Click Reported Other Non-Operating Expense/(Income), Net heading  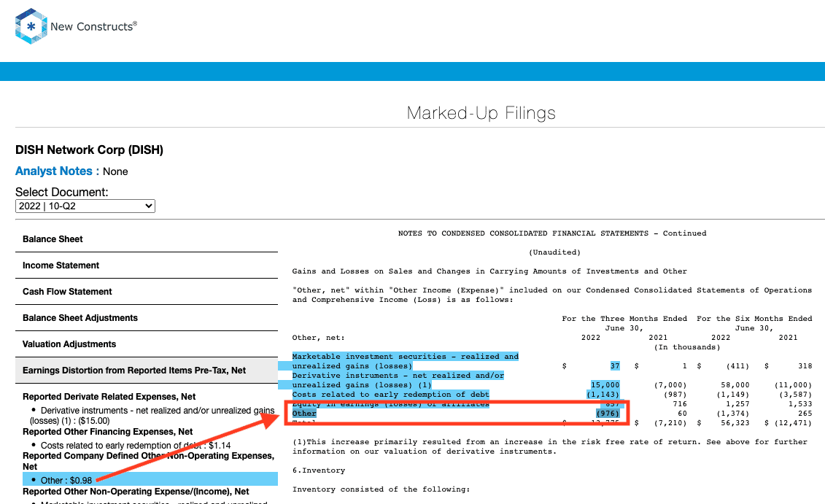click(136, 492)
